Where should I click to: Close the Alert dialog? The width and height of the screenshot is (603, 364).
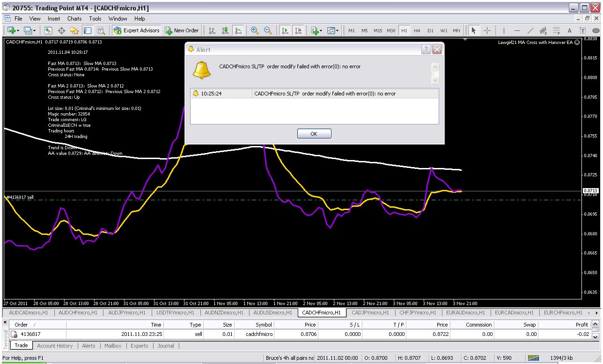click(437, 49)
